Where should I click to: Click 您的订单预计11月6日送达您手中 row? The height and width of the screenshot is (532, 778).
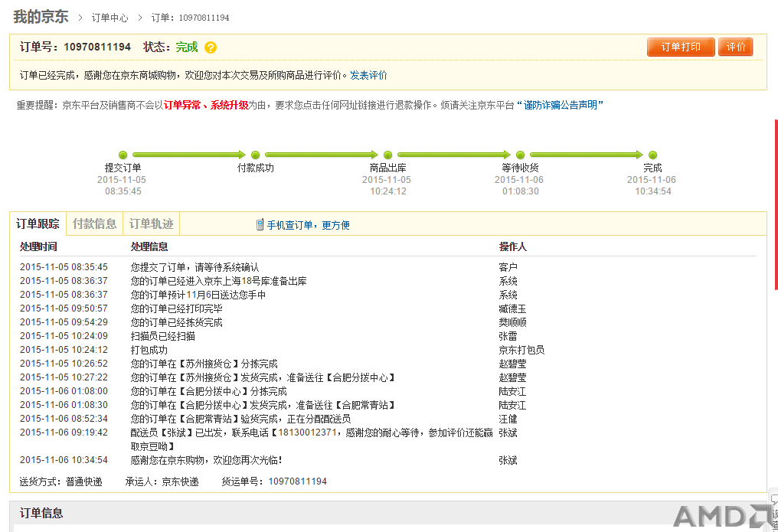[388, 295]
